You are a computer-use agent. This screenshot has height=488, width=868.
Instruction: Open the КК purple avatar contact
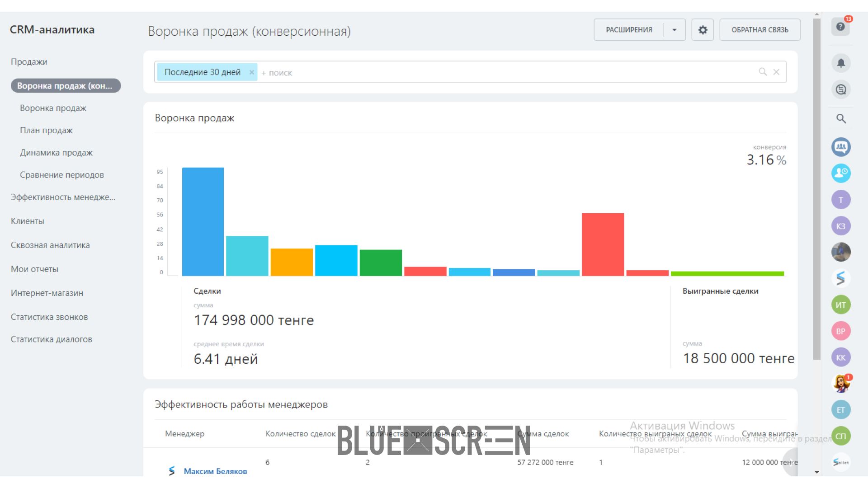pos(841,357)
